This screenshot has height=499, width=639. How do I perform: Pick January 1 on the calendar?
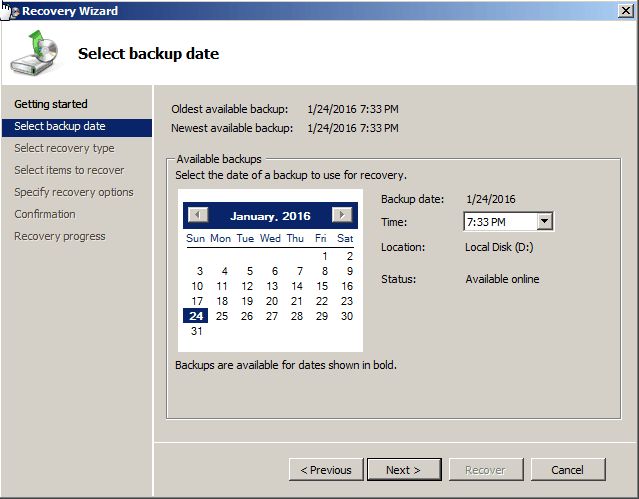point(324,256)
